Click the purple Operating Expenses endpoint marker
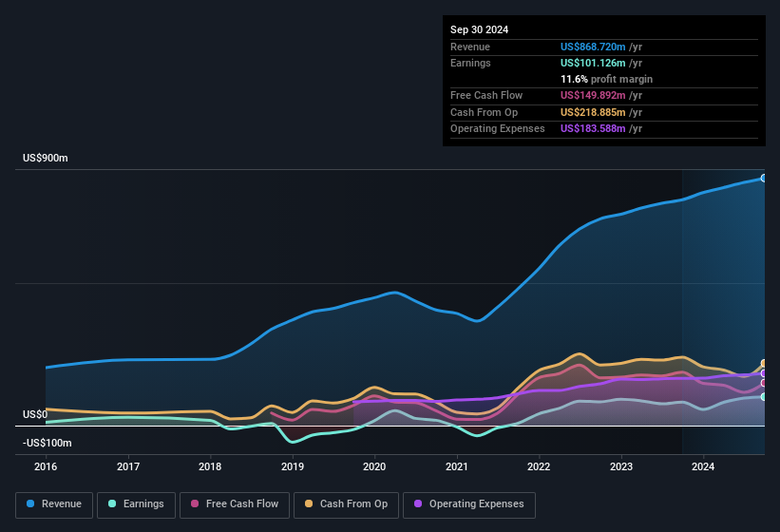Viewport: 780px width, 532px height. (x=763, y=373)
